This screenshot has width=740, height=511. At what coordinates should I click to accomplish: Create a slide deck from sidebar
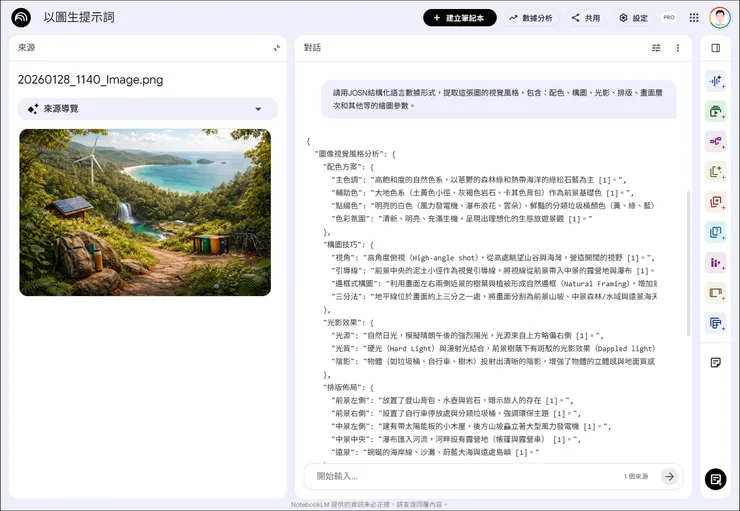[715, 293]
